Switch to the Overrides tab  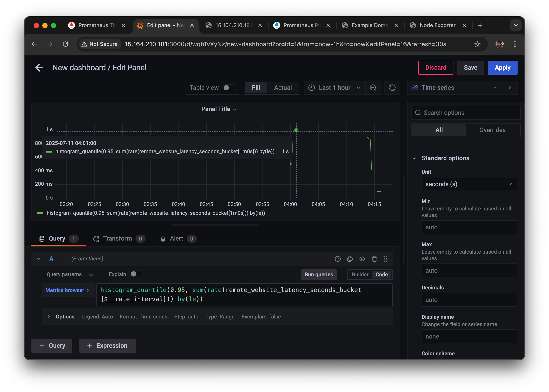coord(492,130)
